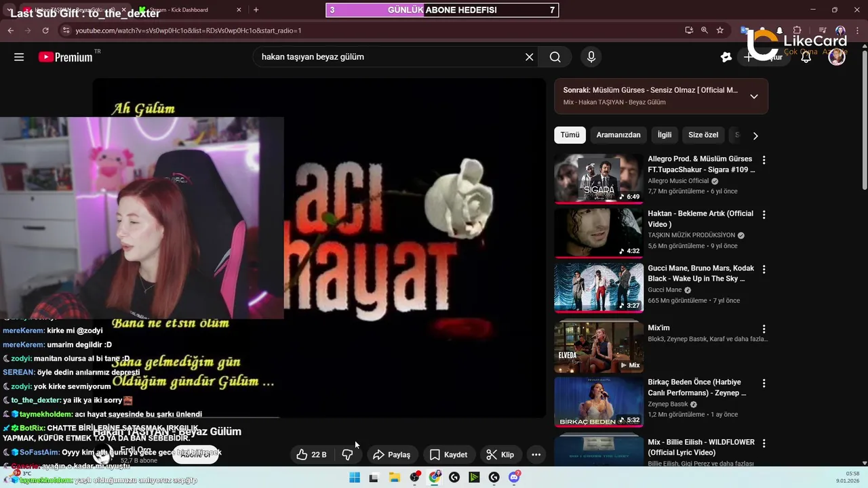Open the zoom magnifier in address bar
Image resolution: width=868 pixels, height=488 pixels.
point(705,30)
